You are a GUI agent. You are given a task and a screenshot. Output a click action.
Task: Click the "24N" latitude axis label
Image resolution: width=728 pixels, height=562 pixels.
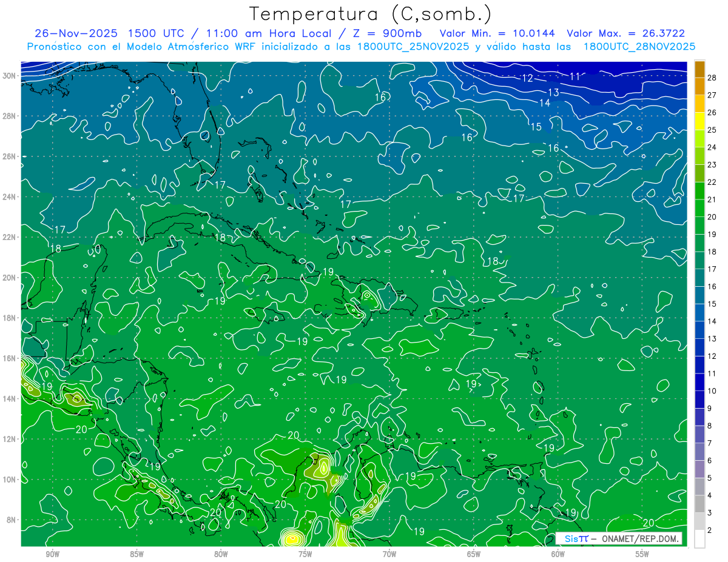coord(9,197)
